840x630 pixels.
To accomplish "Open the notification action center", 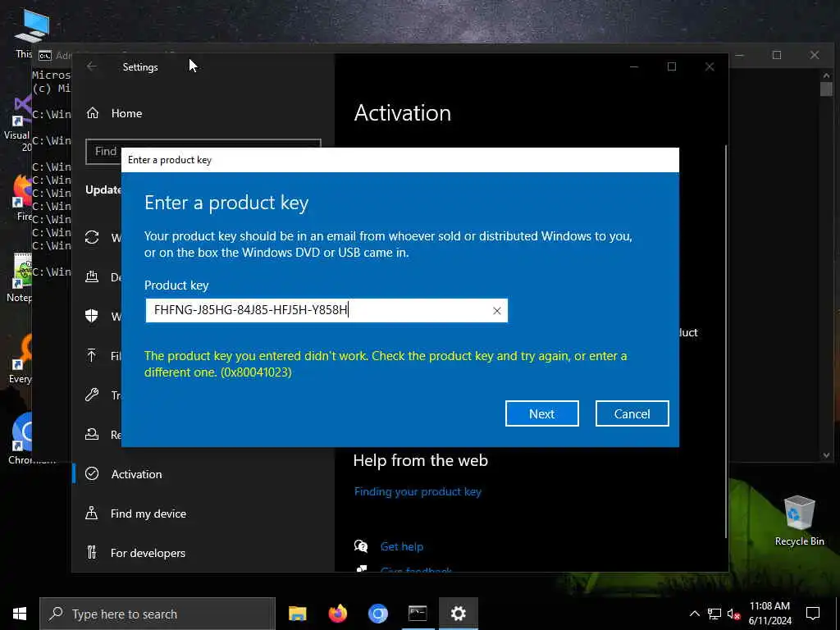I will pyautogui.click(x=813, y=614).
